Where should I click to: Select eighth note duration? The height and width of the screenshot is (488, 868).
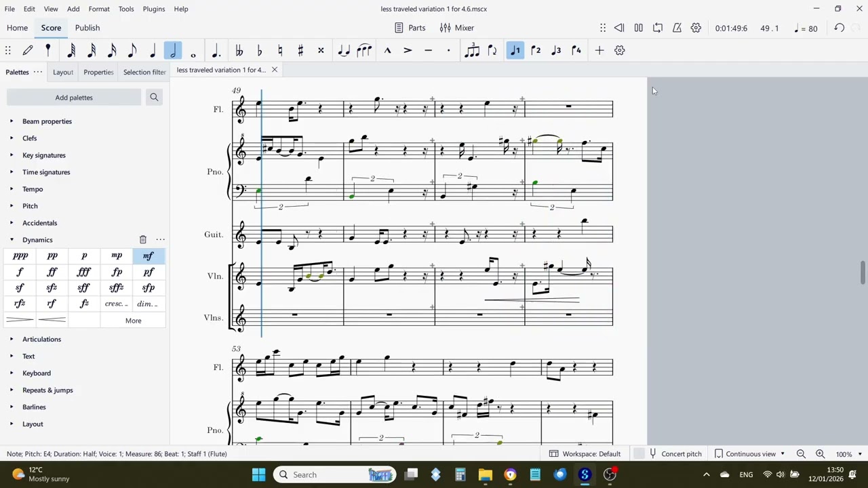(x=132, y=50)
